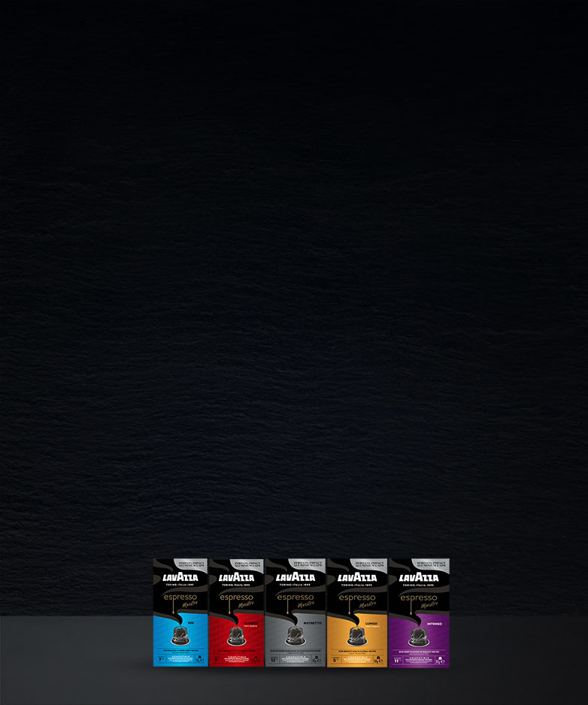
Task: Select the yellow Lungo espresso box
Action: point(357,613)
